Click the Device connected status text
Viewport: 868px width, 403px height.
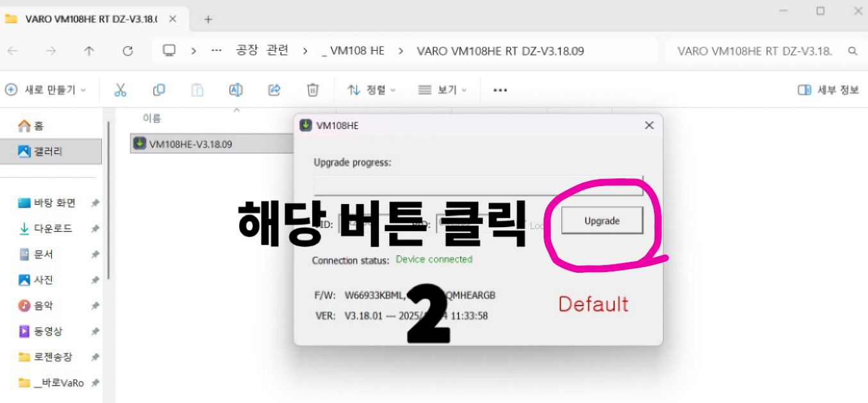click(x=434, y=259)
